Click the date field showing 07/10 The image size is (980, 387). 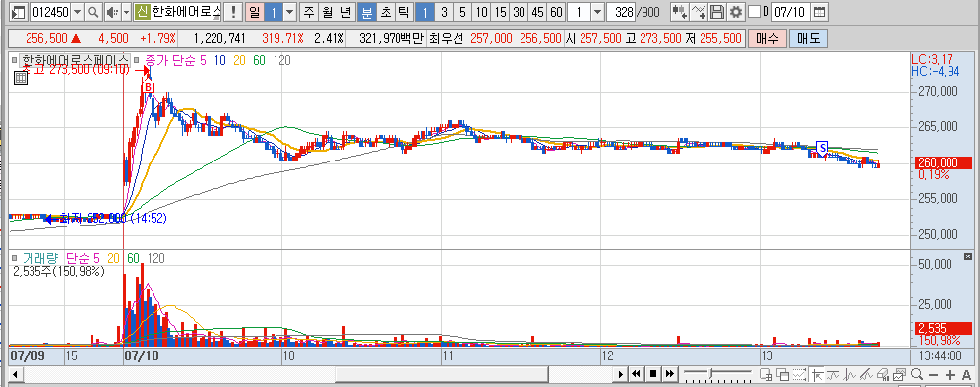click(x=790, y=11)
